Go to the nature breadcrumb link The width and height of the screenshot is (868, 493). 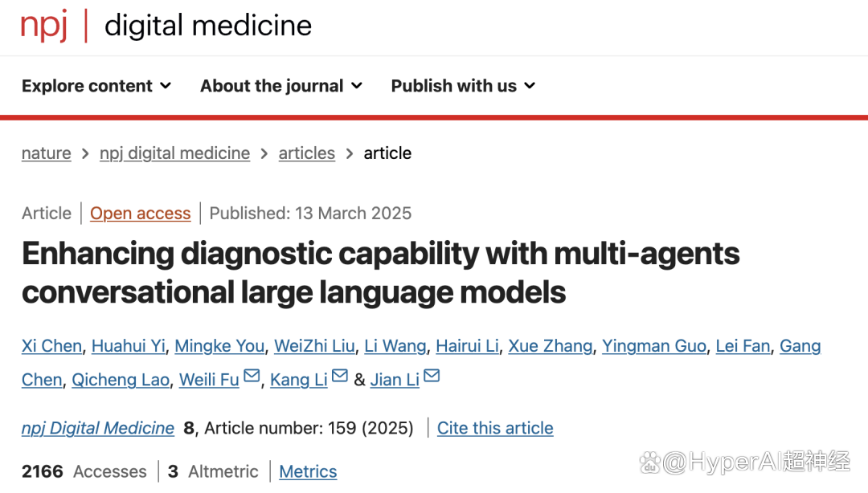(x=47, y=153)
